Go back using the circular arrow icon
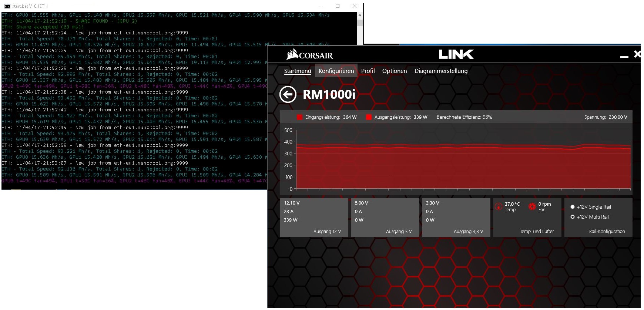644x310 pixels. 288,94
